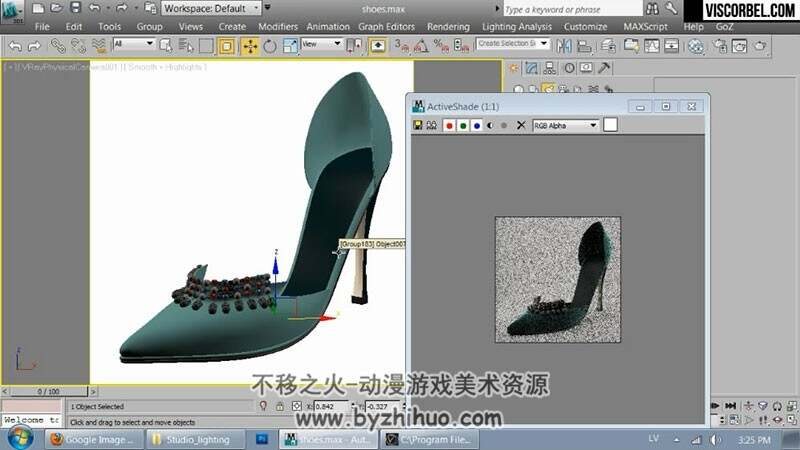Click the Undo arrow in the main toolbar
The height and width of the screenshot is (450, 800).
pyautogui.click(x=15, y=46)
